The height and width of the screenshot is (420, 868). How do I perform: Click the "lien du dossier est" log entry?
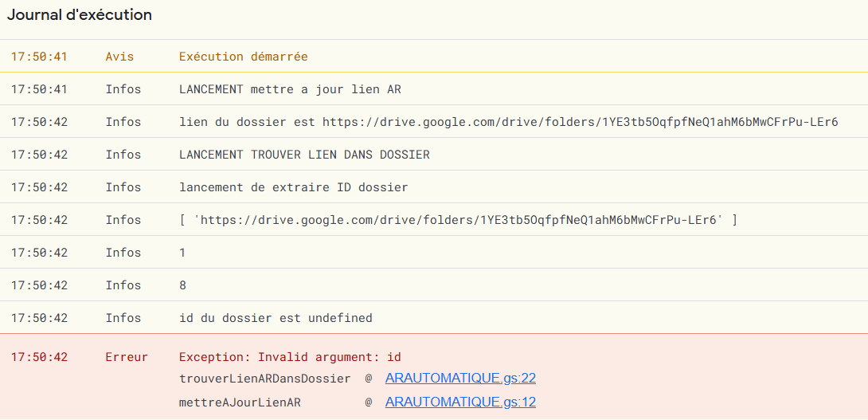click(508, 122)
